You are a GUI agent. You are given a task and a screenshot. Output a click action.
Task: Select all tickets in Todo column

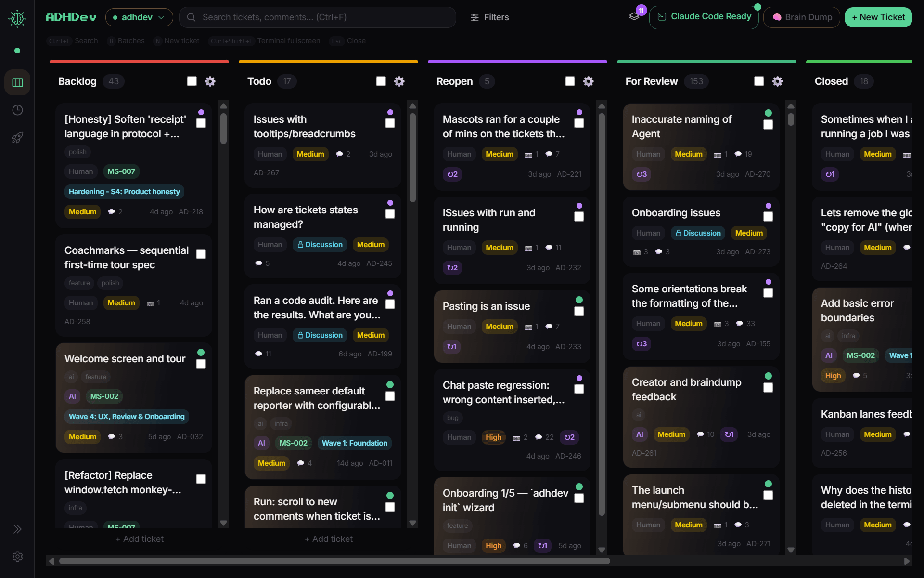[x=381, y=81]
